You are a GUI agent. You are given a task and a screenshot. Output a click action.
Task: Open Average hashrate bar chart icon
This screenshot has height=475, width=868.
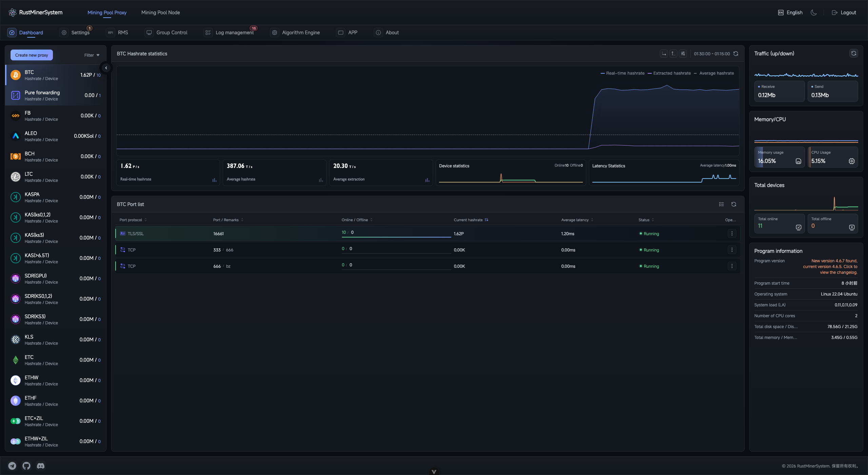321,180
